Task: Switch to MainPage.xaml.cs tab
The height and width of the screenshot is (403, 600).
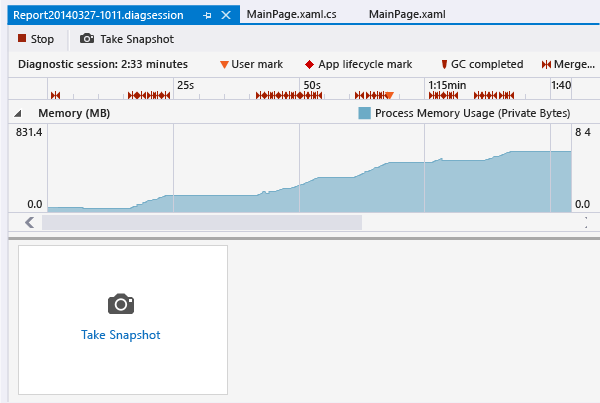Action: (292, 14)
